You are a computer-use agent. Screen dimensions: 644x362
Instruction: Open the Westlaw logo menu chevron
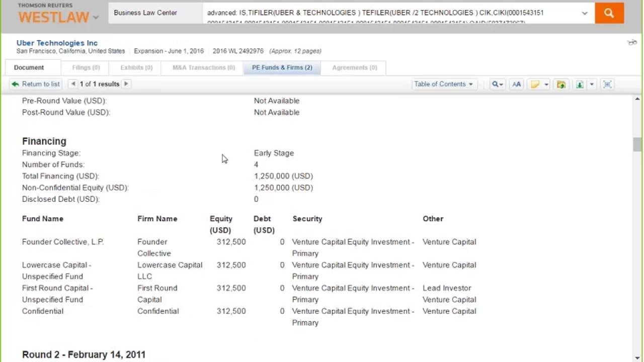click(x=96, y=18)
